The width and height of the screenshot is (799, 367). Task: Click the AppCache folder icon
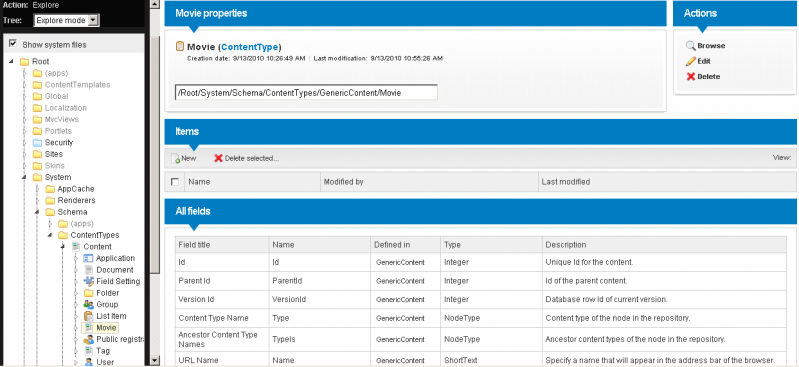[50, 189]
